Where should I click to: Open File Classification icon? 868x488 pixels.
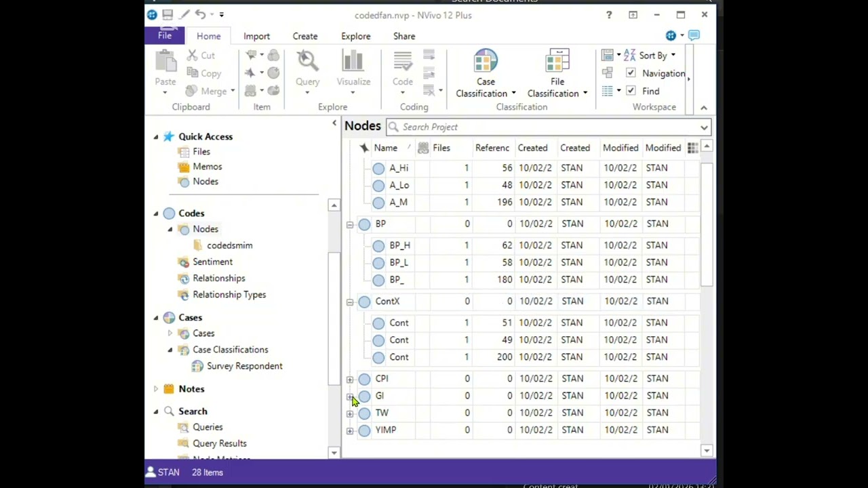pyautogui.click(x=557, y=61)
